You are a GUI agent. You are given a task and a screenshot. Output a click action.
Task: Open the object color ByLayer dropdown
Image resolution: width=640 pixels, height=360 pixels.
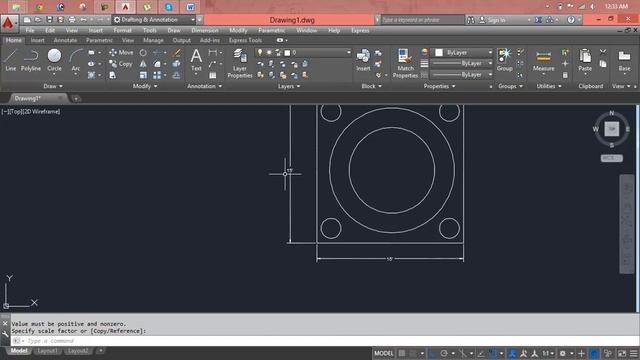pos(463,53)
